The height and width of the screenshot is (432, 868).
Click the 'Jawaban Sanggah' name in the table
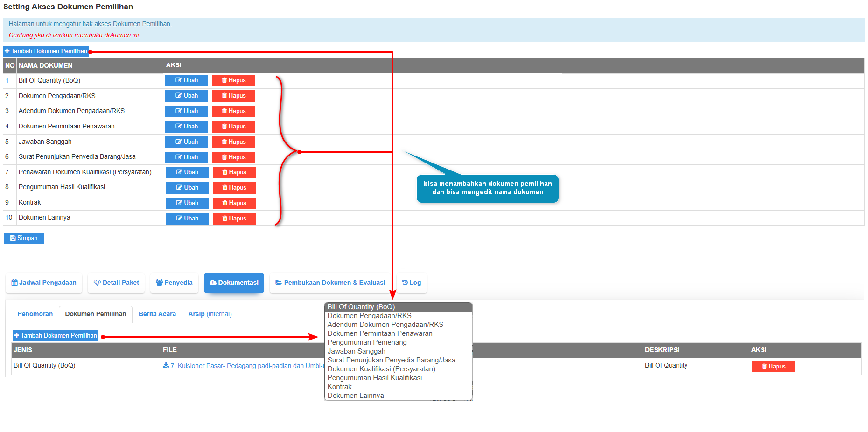(x=45, y=142)
